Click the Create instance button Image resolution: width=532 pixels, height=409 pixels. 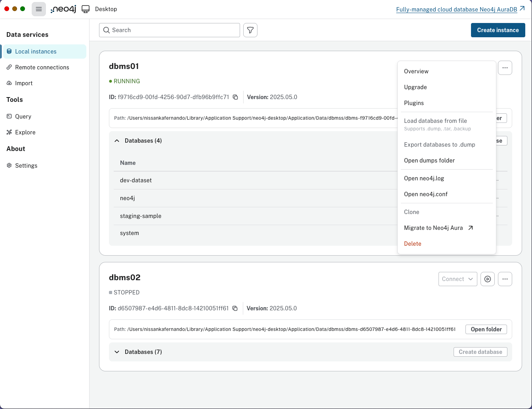[498, 30]
